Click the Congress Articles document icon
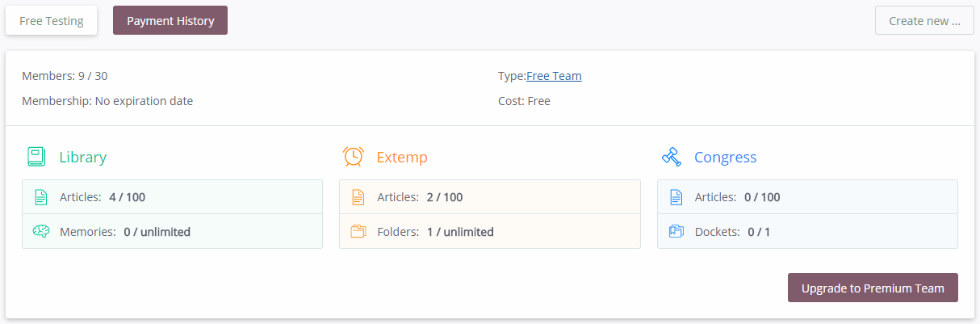The width and height of the screenshot is (980, 324). [676, 197]
